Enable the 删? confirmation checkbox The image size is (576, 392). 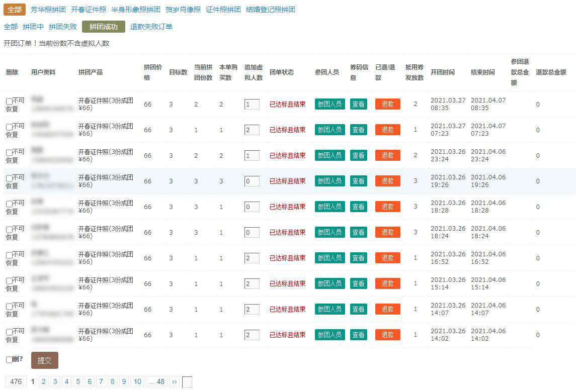(x=9, y=360)
